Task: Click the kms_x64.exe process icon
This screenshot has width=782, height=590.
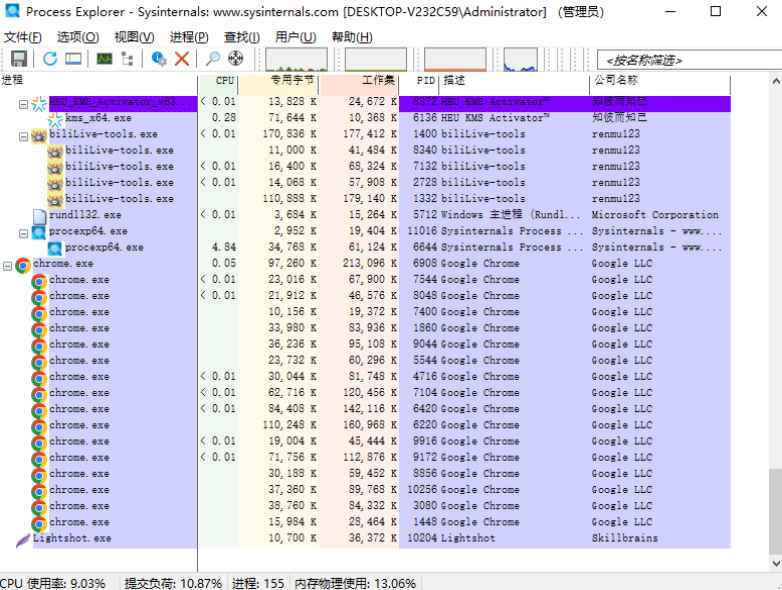Action: 55,119
